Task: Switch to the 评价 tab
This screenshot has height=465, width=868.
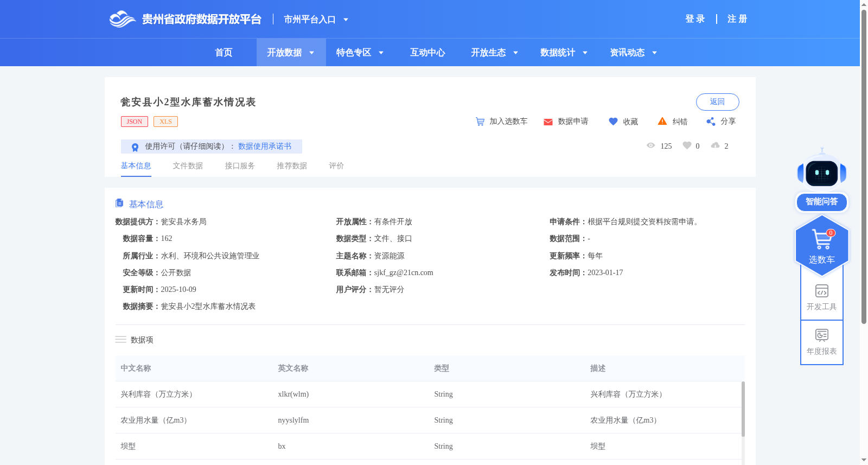Action: click(x=336, y=166)
